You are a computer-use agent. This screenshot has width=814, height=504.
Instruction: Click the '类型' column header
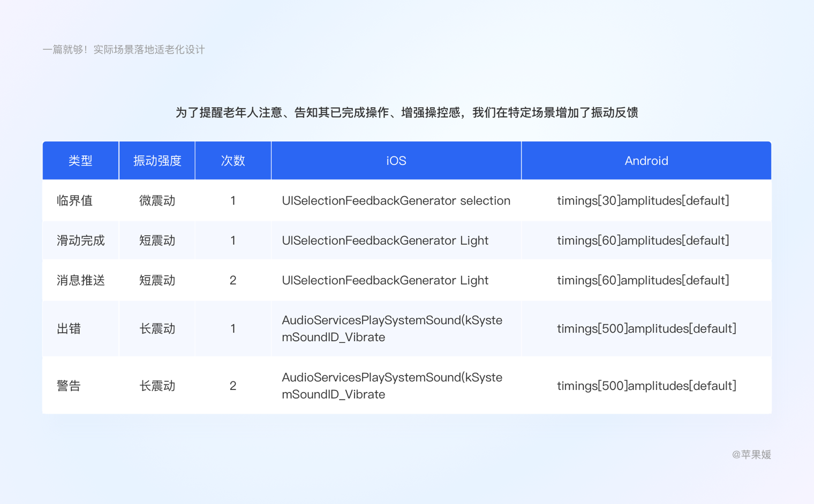pos(80,161)
